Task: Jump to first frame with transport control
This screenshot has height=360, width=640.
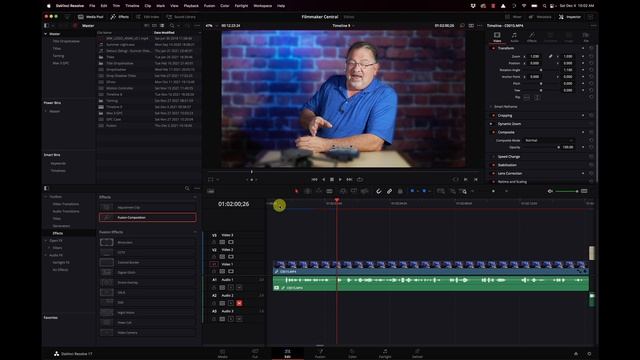Action: pyautogui.click(x=314, y=179)
